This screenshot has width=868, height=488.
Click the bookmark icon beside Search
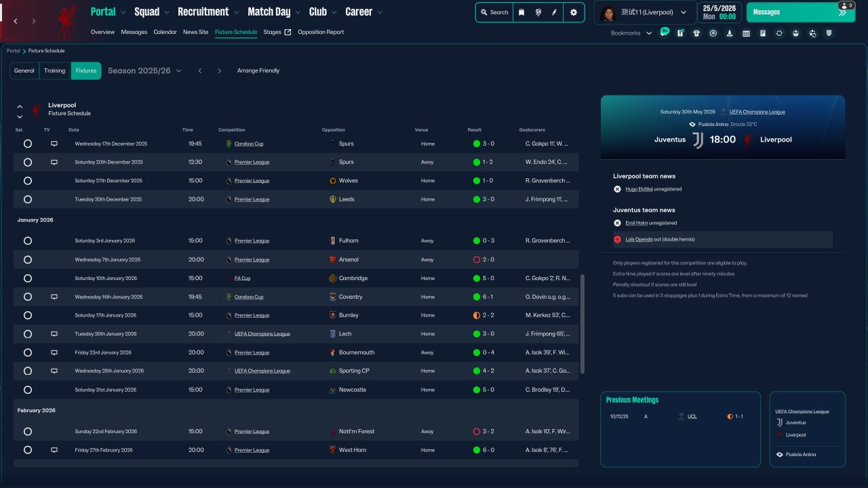[521, 12]
